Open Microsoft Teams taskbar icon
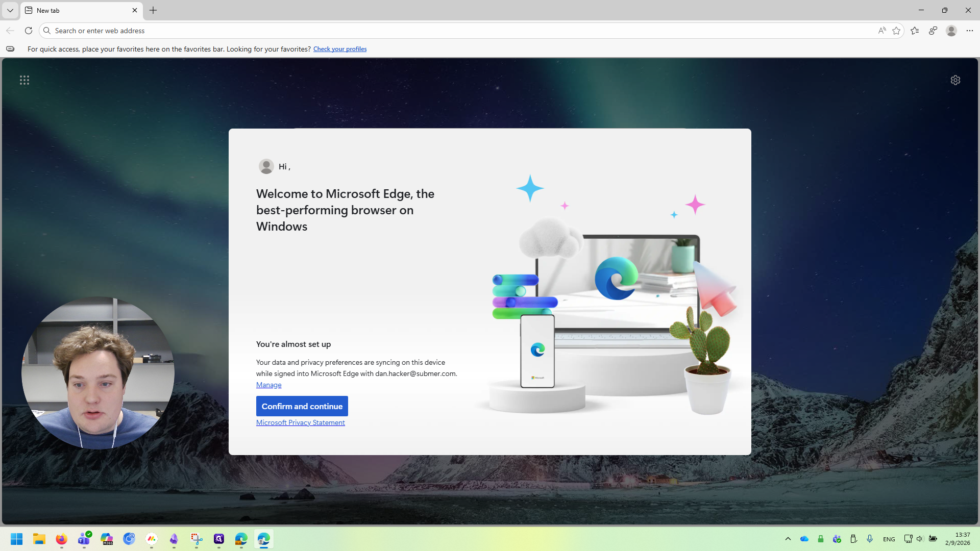 tap(84, 539)
